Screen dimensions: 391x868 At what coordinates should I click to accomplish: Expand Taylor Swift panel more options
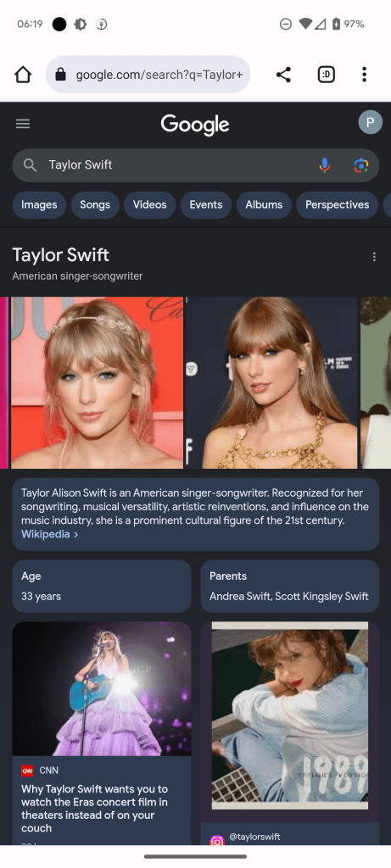[374, 257]
